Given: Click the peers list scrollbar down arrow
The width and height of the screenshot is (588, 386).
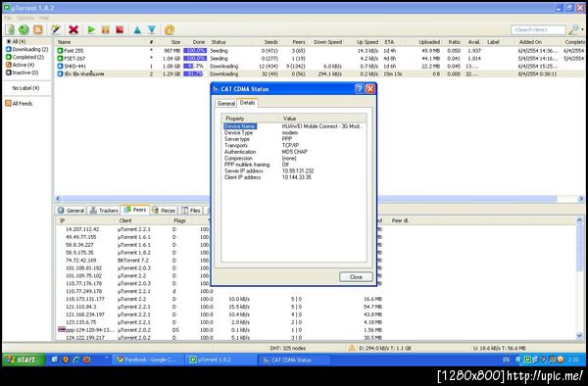Looking at the screenshot, I should tap(579, 336).
